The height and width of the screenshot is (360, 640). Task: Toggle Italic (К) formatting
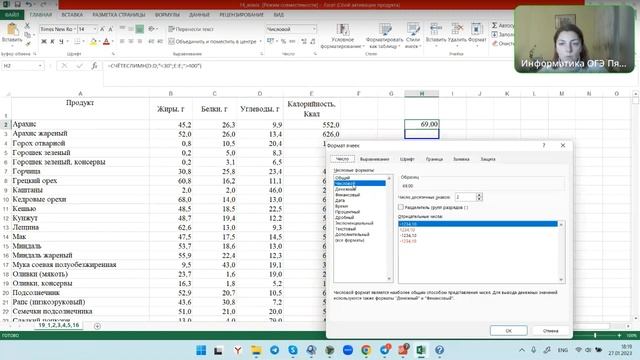coord(53,41)
